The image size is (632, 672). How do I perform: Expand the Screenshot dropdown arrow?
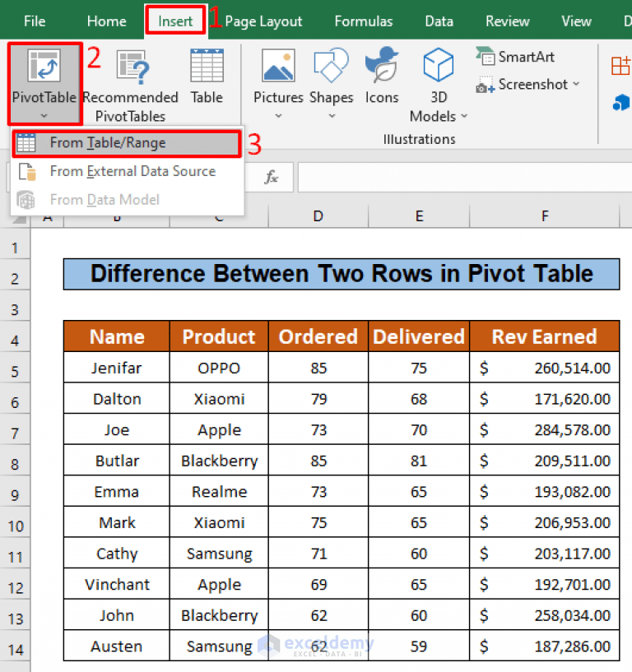pos(576,84)
